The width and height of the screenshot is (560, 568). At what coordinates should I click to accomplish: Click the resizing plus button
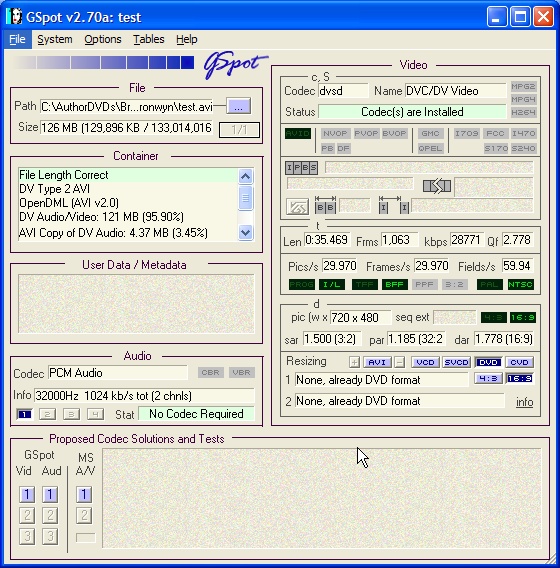point(355,362)
